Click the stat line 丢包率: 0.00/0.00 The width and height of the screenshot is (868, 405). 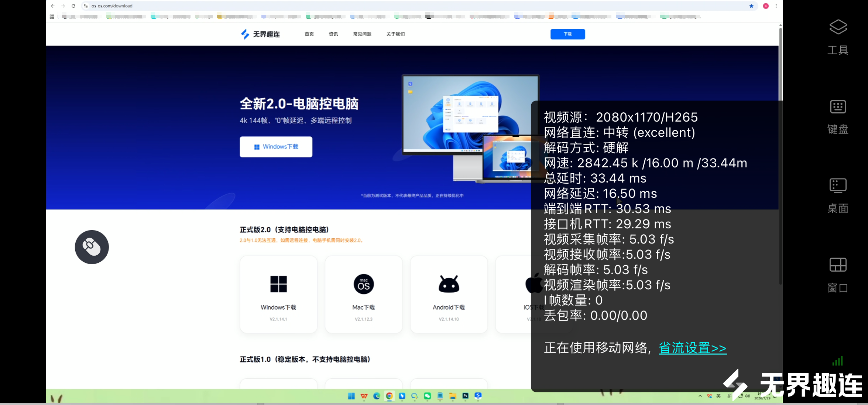pos(596,315)
